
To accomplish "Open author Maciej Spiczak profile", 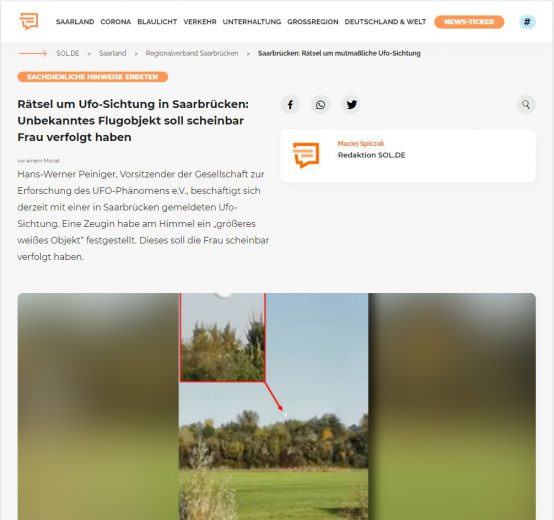I will click(x=361, y=143).
